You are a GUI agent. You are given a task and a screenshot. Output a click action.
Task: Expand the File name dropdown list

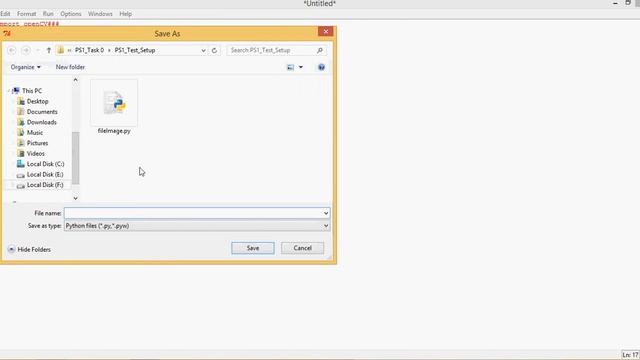tap(326, 213)
